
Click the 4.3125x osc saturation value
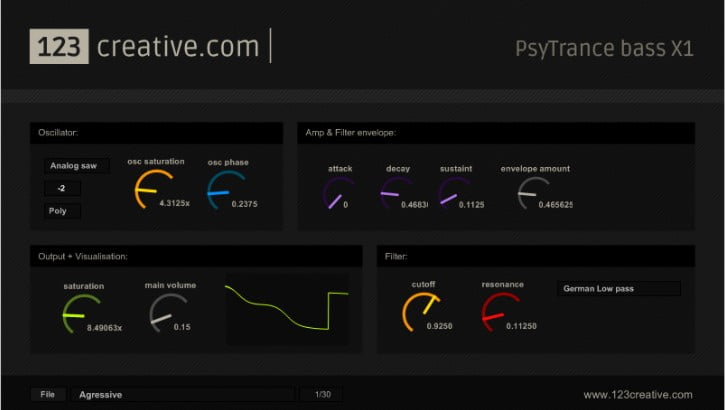tap(174, 203)
